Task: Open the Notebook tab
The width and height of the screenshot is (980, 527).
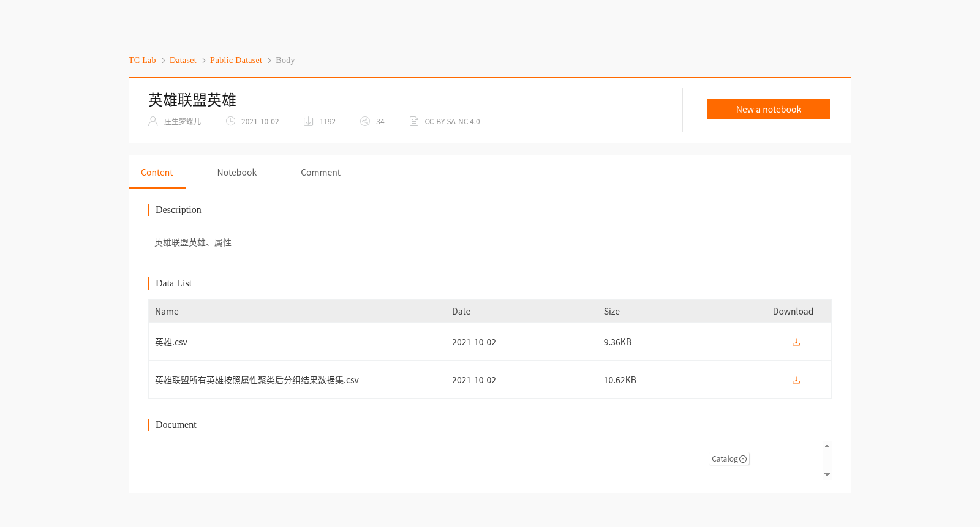Action: coord(237,173)
